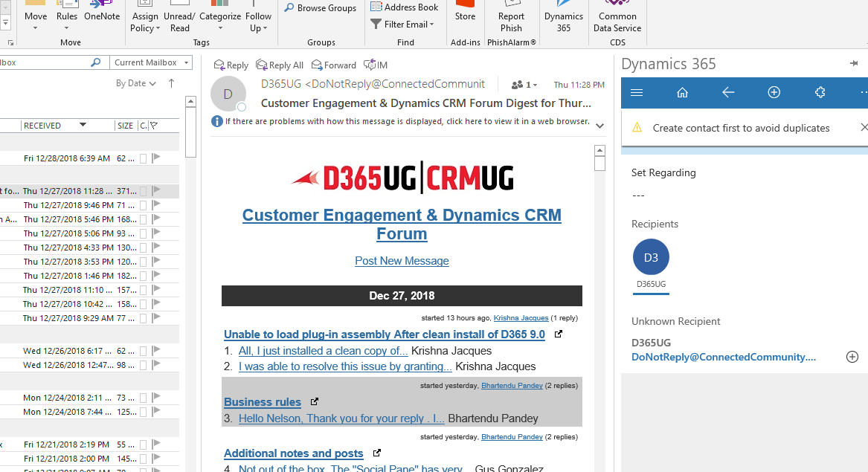Open Dynamics 365 pane hamburger menu
868x472 pixels.
pyautogui.click(x=637, y=92)
